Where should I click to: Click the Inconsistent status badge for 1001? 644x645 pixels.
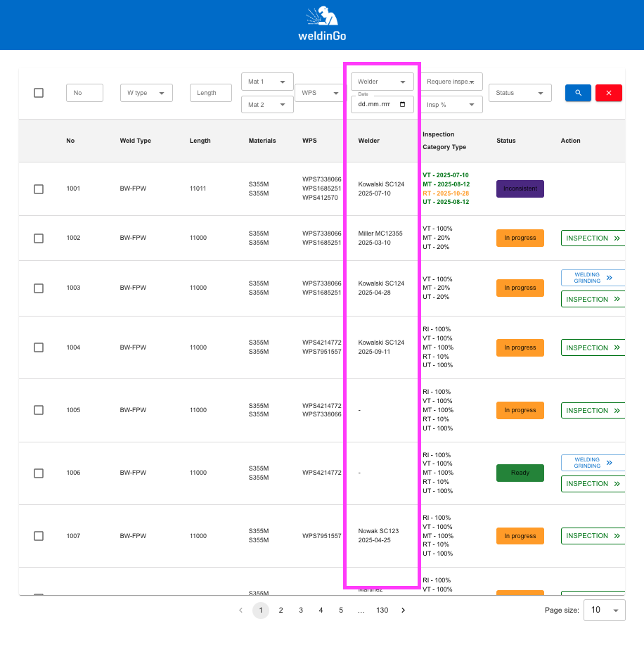tap(520, 189)
